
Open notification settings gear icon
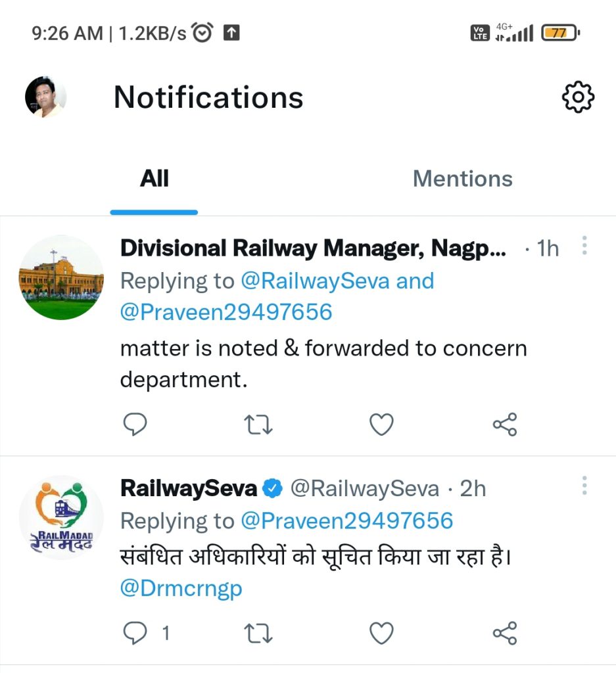click(579, 97)
